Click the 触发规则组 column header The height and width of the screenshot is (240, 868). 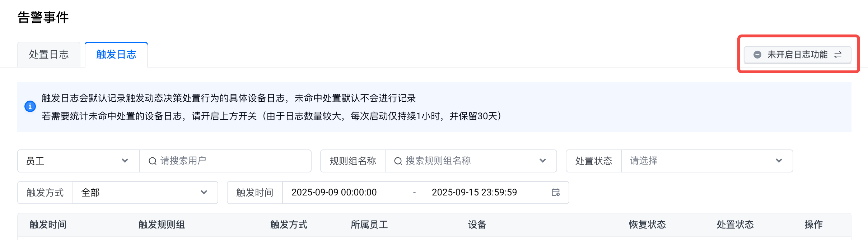(x=162, y=225)
